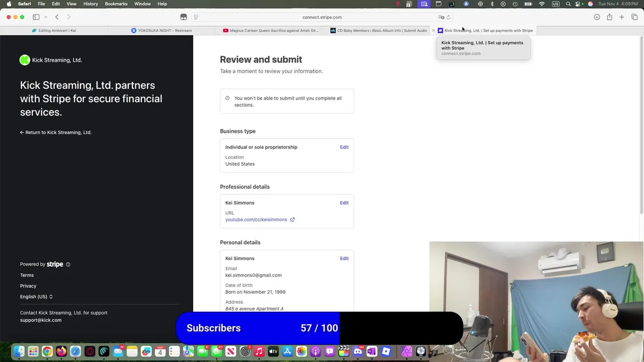Open App Store from the dock
The height and width of the screenshot is (362, 644).
287,351
